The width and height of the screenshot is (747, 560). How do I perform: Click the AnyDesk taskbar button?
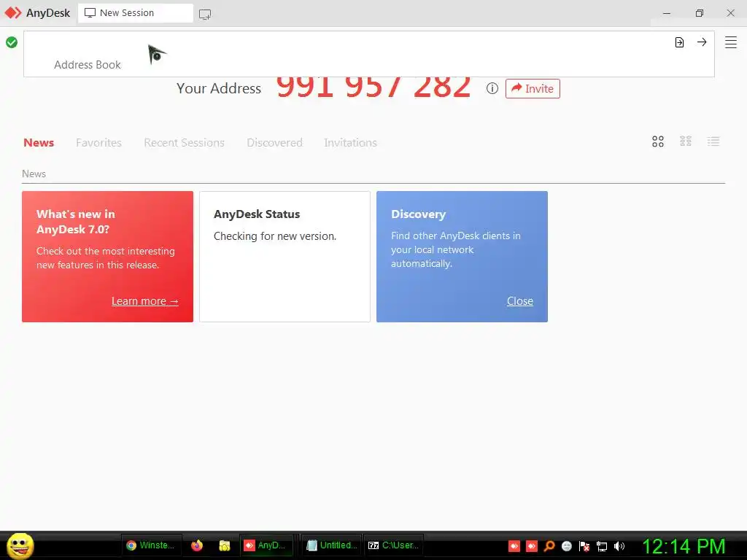[267, 545]
